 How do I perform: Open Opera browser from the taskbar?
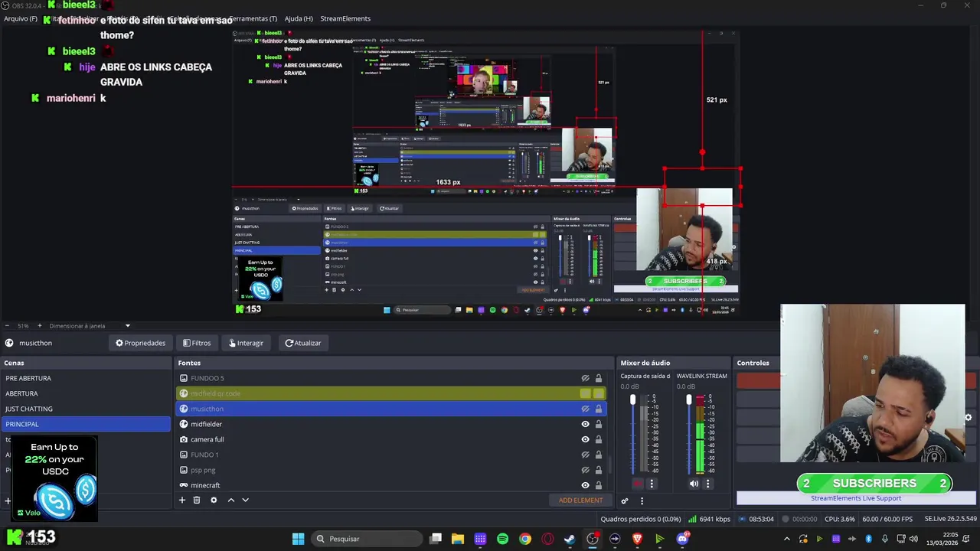coord(547,539)
